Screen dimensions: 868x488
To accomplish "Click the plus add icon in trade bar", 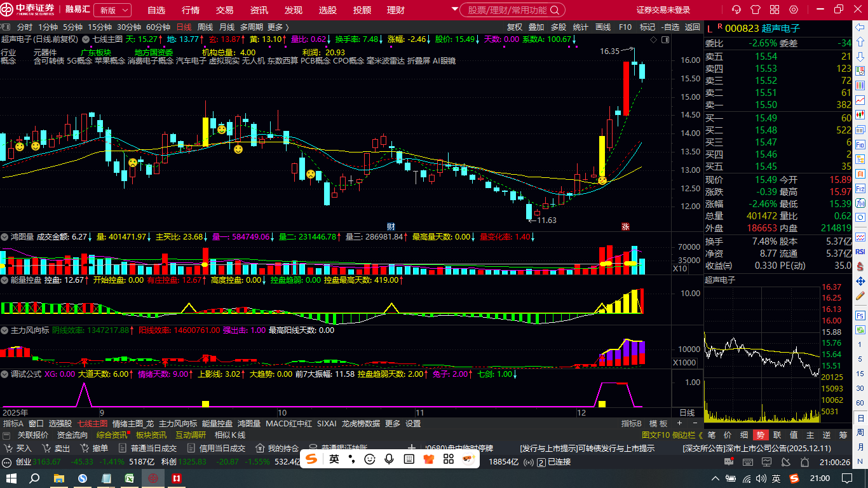I will (412, 448).
